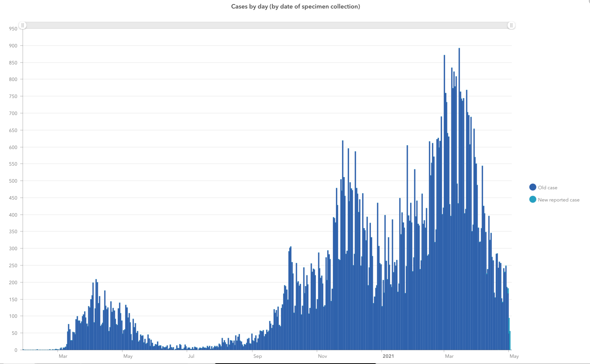
Task: Click the right range slider handle
Action: pyautogui.click(x=511, y=25)
